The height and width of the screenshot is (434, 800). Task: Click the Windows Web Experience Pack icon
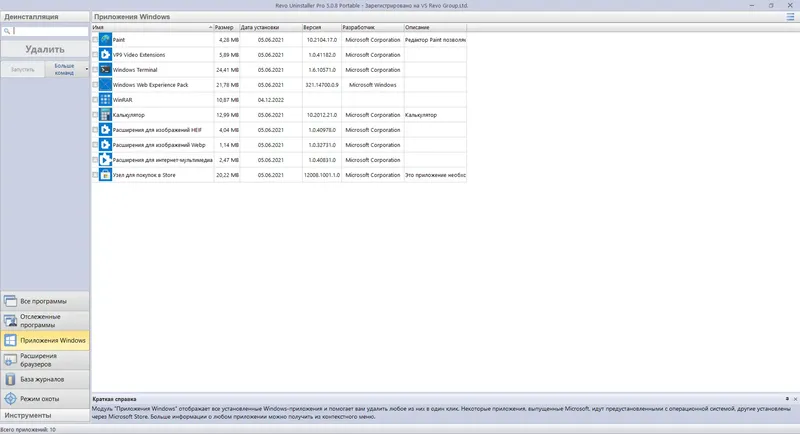105,85
